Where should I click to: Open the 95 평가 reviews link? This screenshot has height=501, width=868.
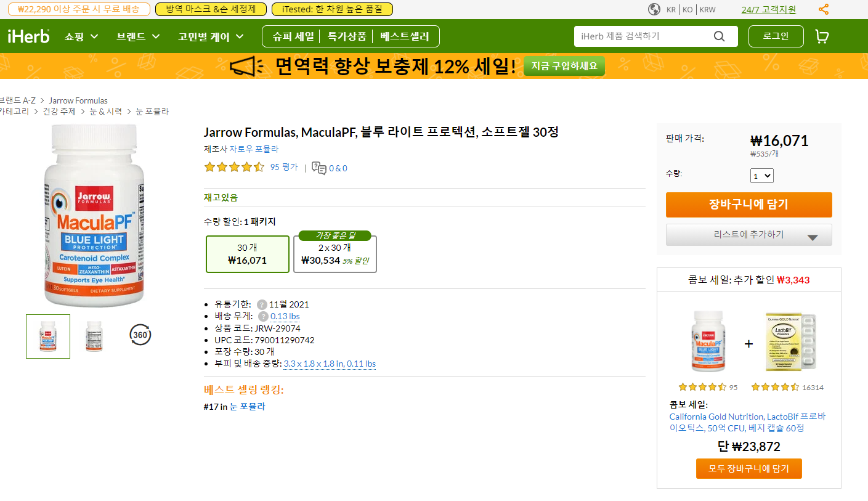(x=283, y=167)
